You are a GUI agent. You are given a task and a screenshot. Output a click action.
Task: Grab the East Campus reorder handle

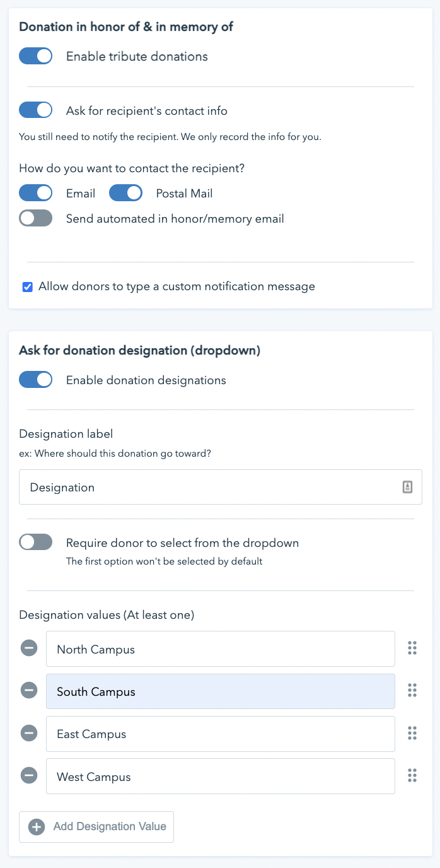tap(412, 733)
